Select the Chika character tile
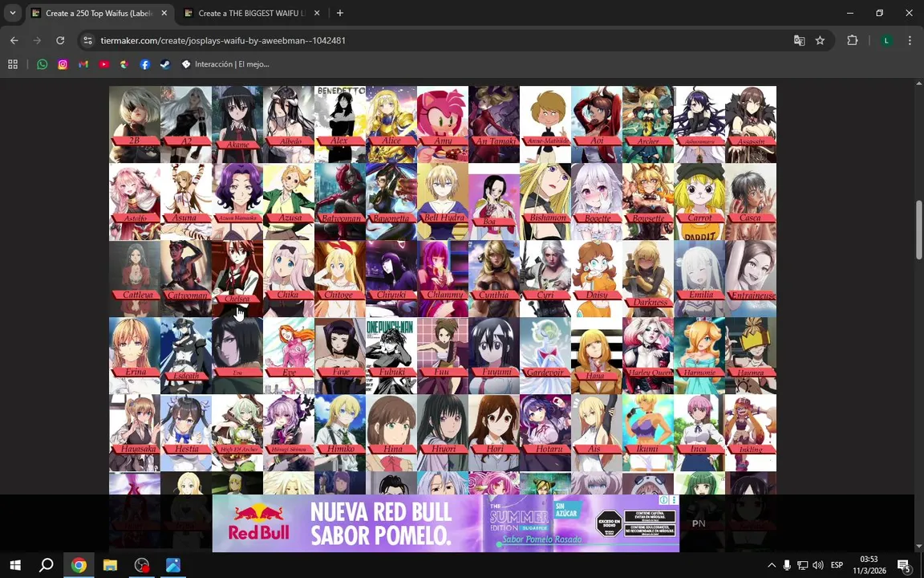924x578 pixels. pos(289,279)
